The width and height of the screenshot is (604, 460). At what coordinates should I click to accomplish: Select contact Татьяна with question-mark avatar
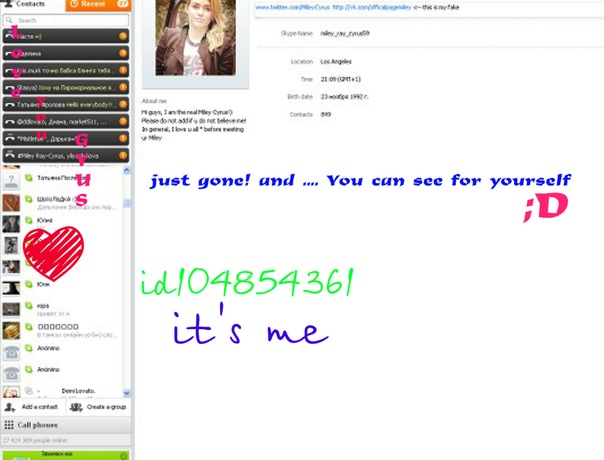[62, 181]
